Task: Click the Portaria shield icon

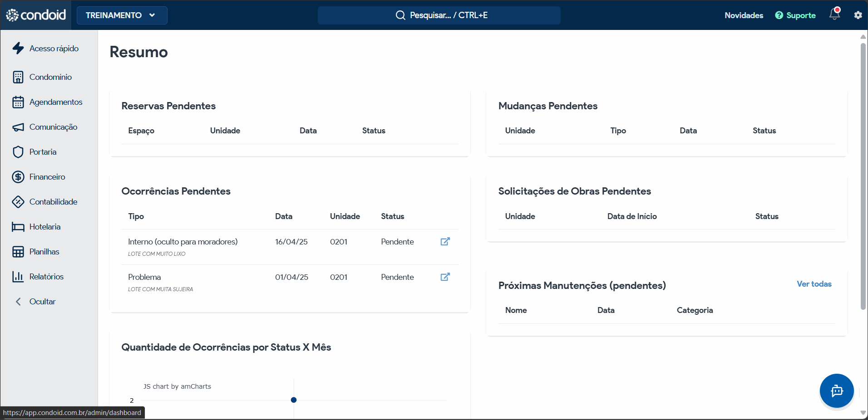Action: [18, 152]
